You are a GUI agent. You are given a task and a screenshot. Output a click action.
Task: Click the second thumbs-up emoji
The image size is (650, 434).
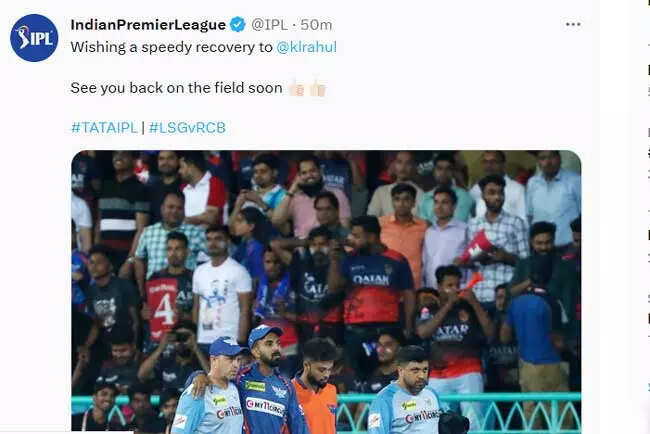coord(318,88)
